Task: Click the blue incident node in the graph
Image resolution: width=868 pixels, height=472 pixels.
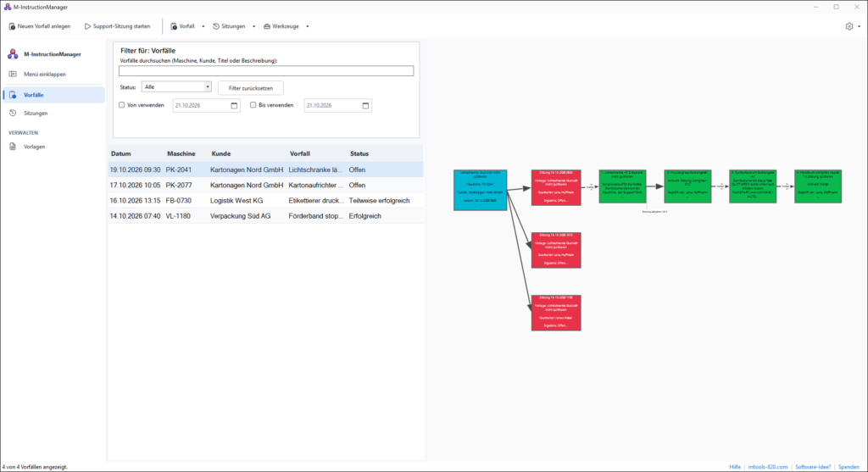Action: pyautogui.click(x=480, y=190)
